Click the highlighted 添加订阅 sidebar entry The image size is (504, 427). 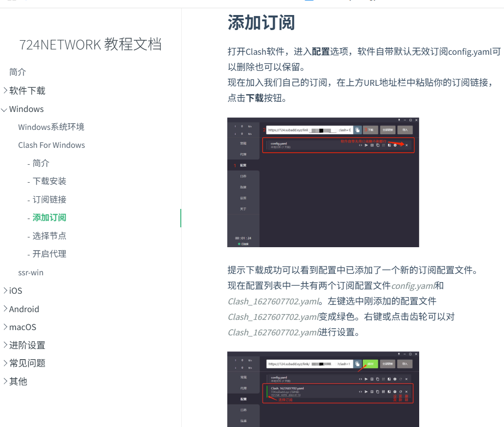(49, 218)
